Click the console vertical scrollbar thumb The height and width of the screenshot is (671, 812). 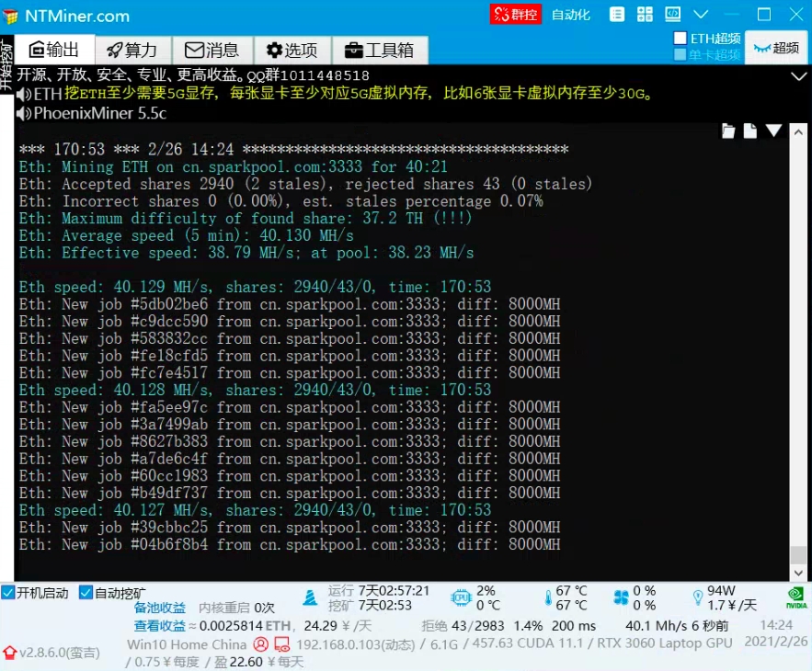799,555
